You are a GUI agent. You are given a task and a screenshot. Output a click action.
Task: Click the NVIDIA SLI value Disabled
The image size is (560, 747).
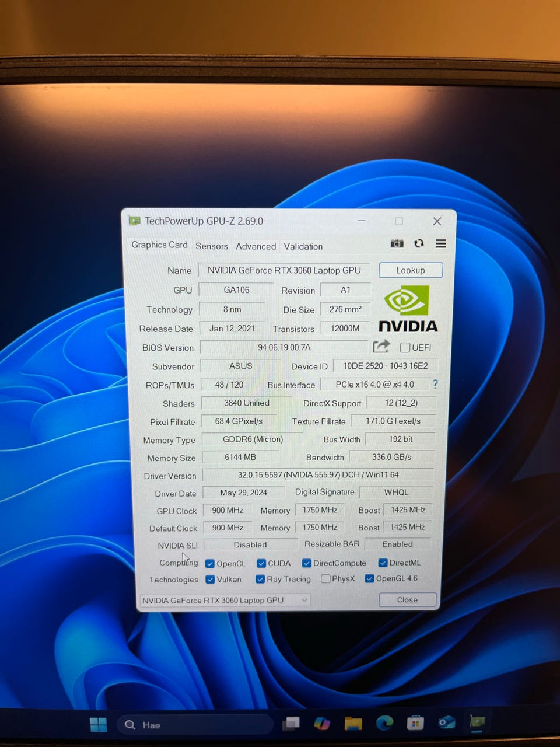click(250, 544)
